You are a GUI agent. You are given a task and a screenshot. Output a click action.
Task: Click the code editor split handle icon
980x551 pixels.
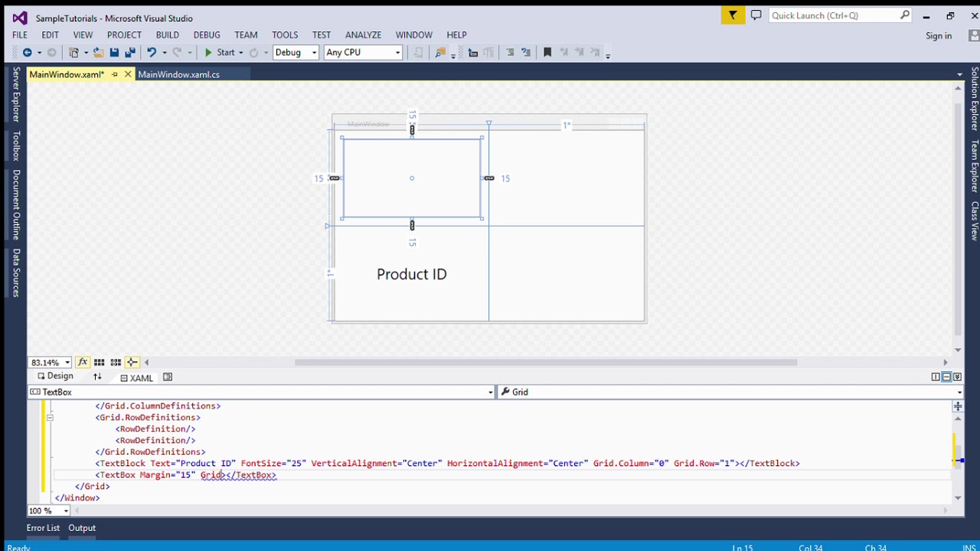[958, 406]
